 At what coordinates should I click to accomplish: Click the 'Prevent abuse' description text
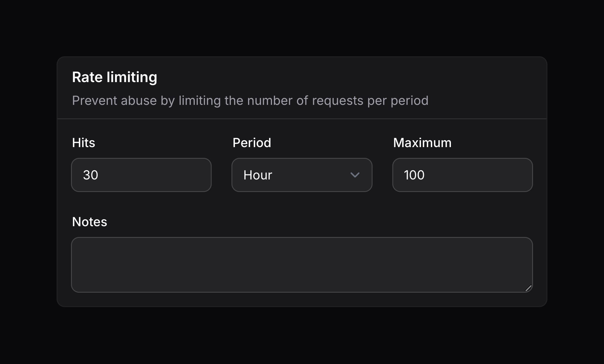[x=250, y=101]
